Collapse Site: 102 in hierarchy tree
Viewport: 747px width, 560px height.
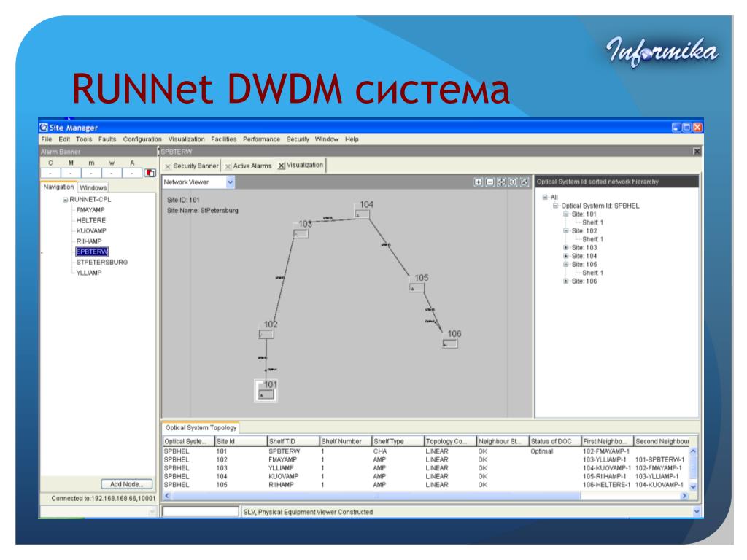[x=566, y=231]
